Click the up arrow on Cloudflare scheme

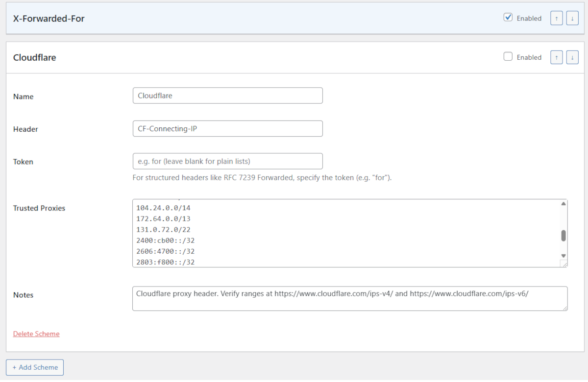click(x=556, y=57)
